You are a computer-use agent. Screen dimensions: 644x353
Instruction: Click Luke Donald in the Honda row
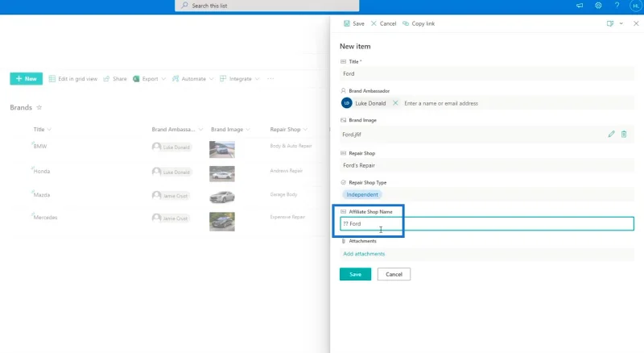click(171, 172)
